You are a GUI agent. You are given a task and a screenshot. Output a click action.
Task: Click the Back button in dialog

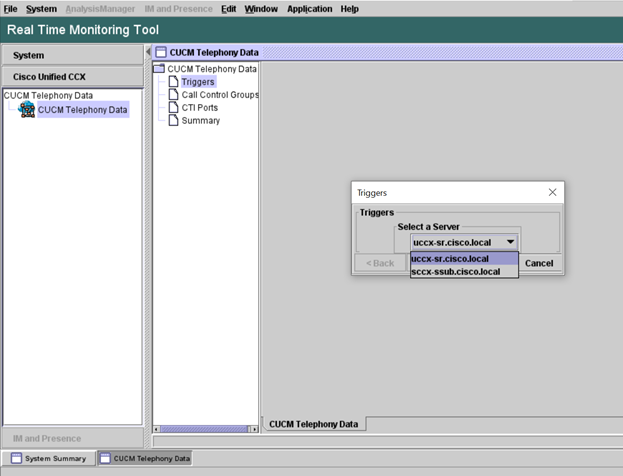(x=380, y=263)
